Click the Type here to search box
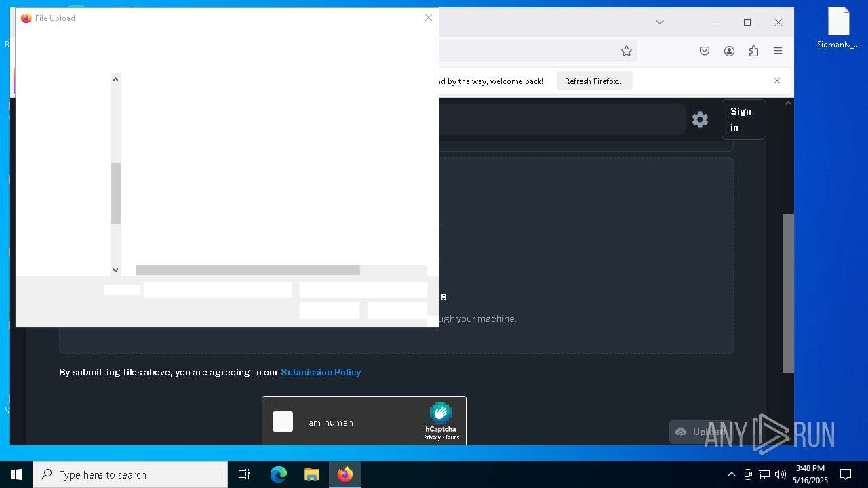 [x=130, y=474]
